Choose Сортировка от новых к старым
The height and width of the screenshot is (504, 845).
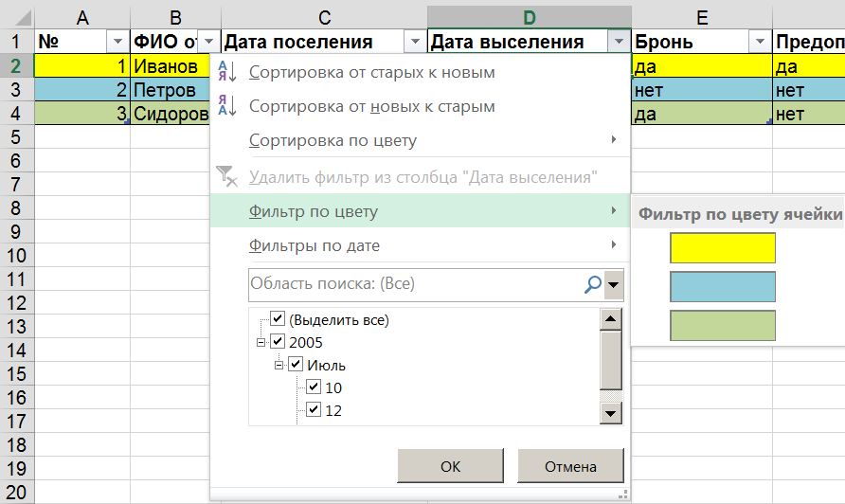(421, 106)
